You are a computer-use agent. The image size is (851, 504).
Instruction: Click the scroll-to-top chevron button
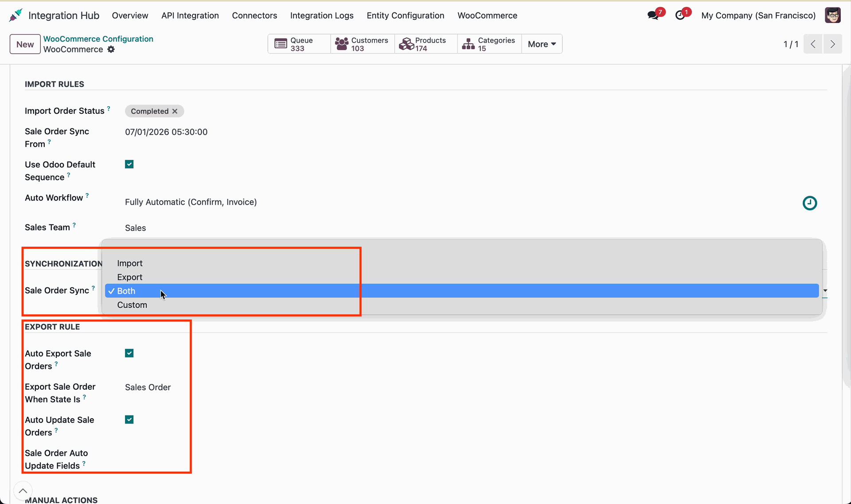click(23, 491)
